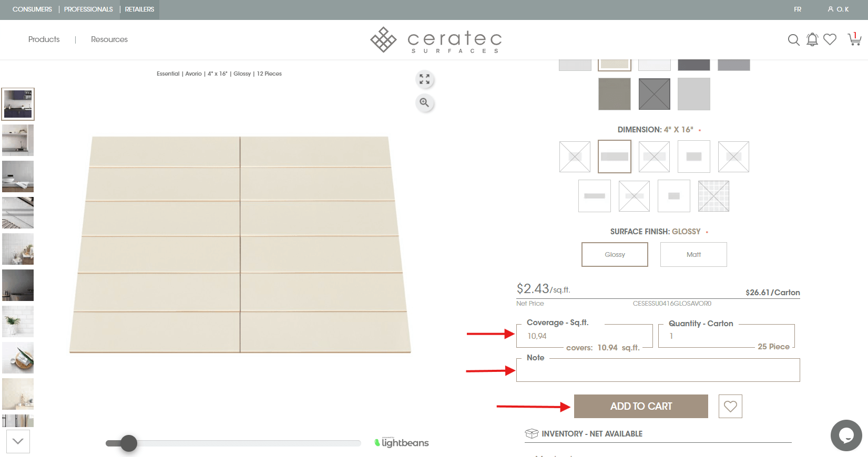Open the Products menu
Screen dimensions: 868x457
coord(44,39)
